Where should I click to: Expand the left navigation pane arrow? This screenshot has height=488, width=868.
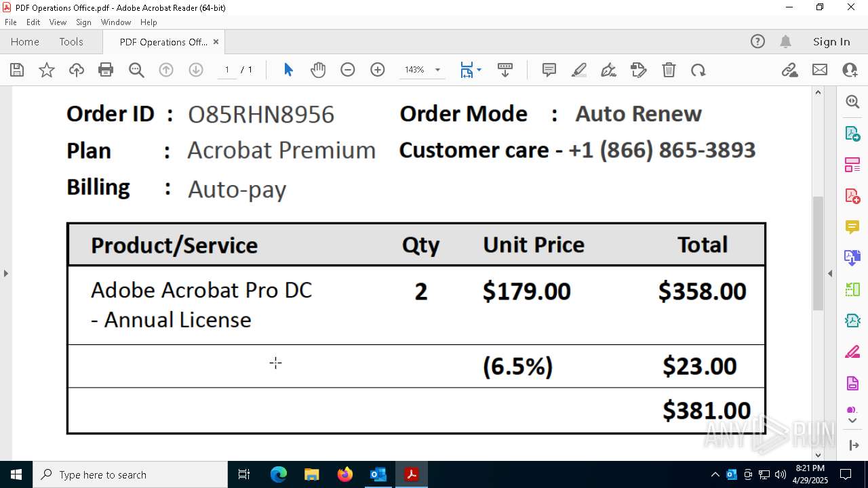point(6,273)
